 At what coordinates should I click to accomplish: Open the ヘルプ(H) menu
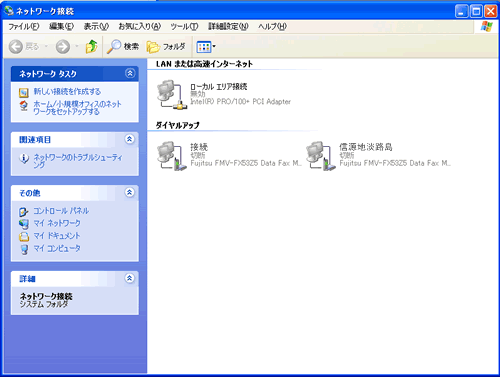click(272, 26)
